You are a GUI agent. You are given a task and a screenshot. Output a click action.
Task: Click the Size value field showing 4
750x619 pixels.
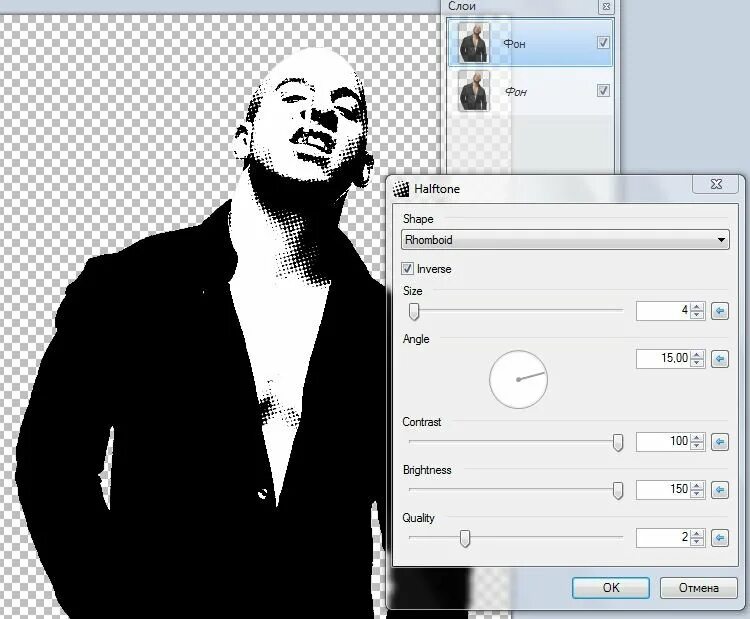[x=664, y=311]
